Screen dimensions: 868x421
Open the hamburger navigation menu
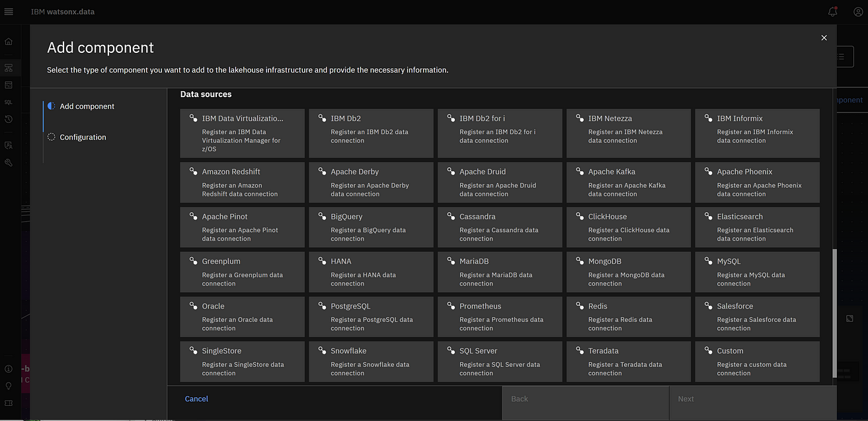pos(9,12)
